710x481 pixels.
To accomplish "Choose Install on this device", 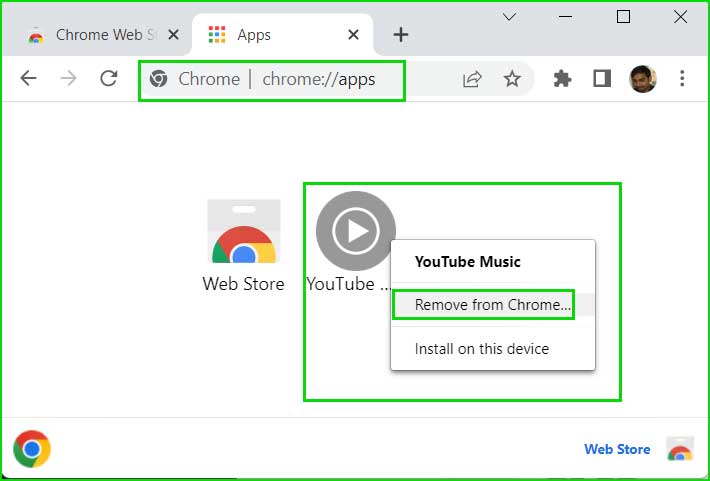I will [x=482, y=349].
